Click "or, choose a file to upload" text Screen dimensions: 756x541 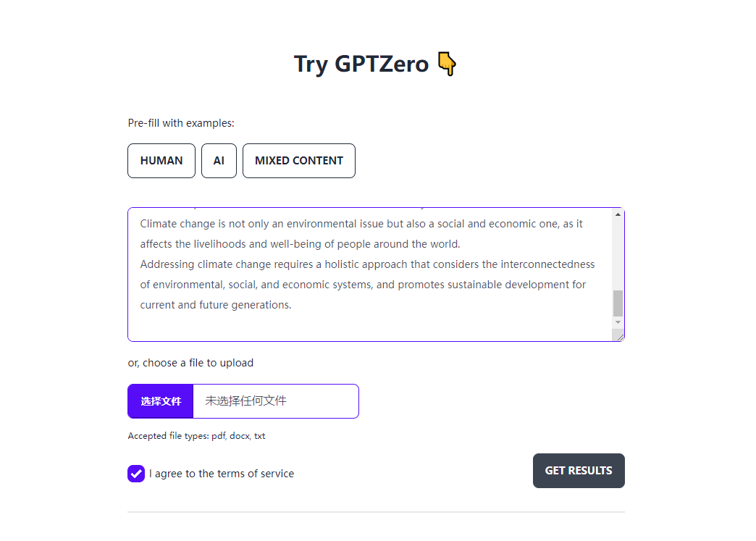click(x=190, y=363)
